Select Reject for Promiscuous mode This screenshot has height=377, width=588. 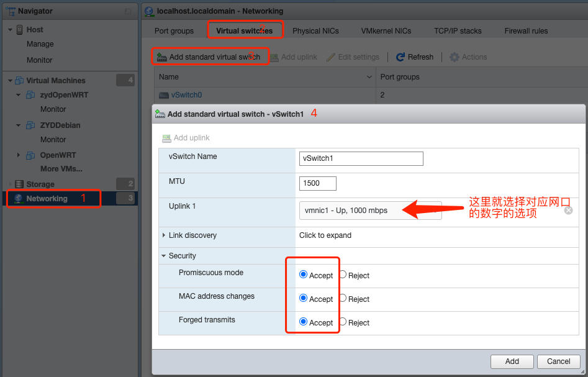click(342, 275)
